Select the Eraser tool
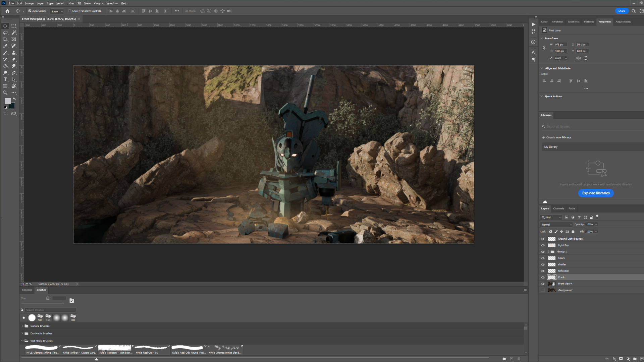The height and width of the screenshot is (362, 644). tap(14, 59)
